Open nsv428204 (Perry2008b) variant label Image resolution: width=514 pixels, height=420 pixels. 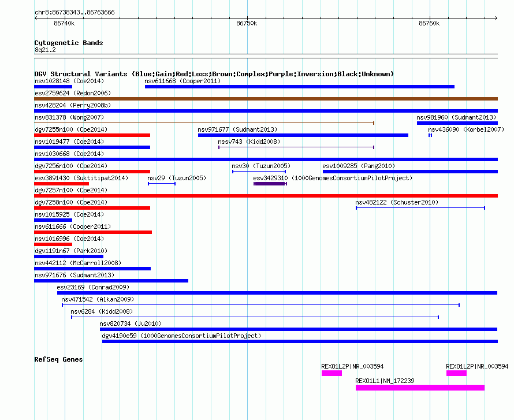73,105
